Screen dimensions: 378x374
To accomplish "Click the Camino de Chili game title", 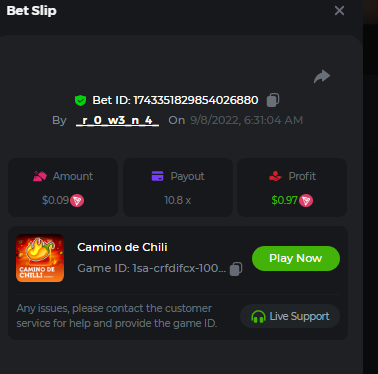I will click(122, 247).
